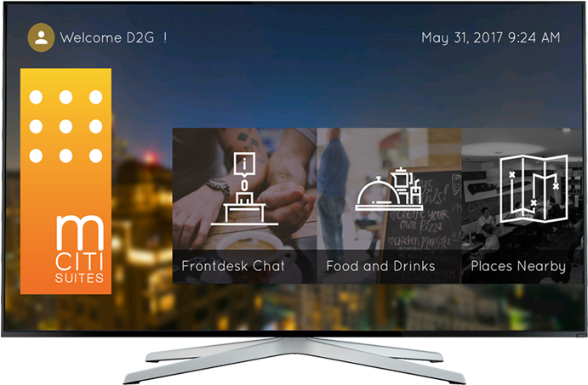This screenshot has width=588, height=385.
Task: Open the folded map icon for Places Nearby
Action: 534,189
